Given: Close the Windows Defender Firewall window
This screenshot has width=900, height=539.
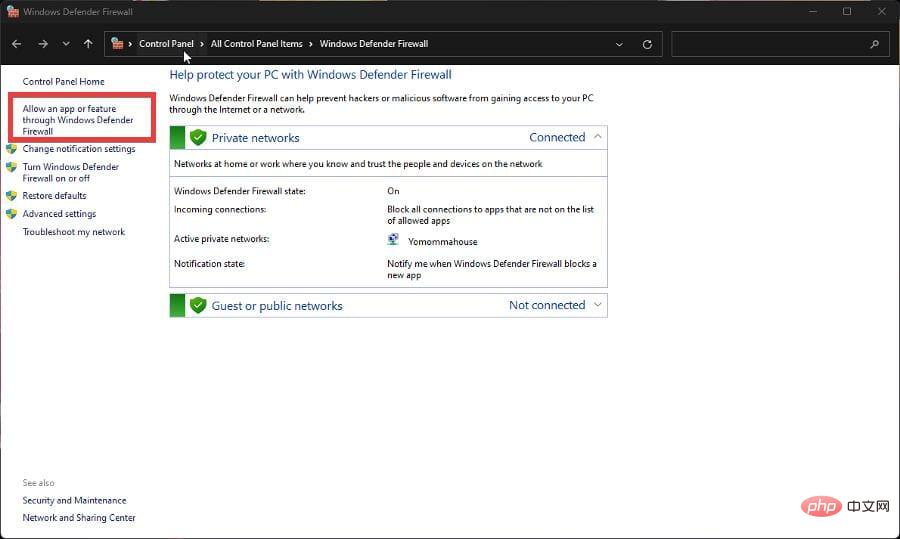Looking at the screenshot, I should click(x=882, y=11).
